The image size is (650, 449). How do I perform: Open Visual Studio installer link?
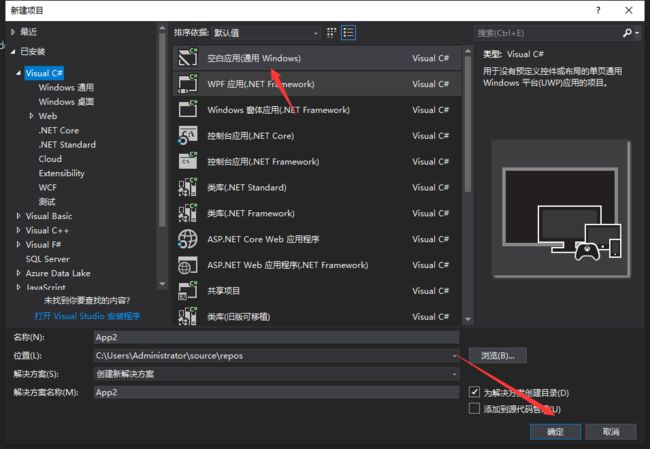(87, 316)
